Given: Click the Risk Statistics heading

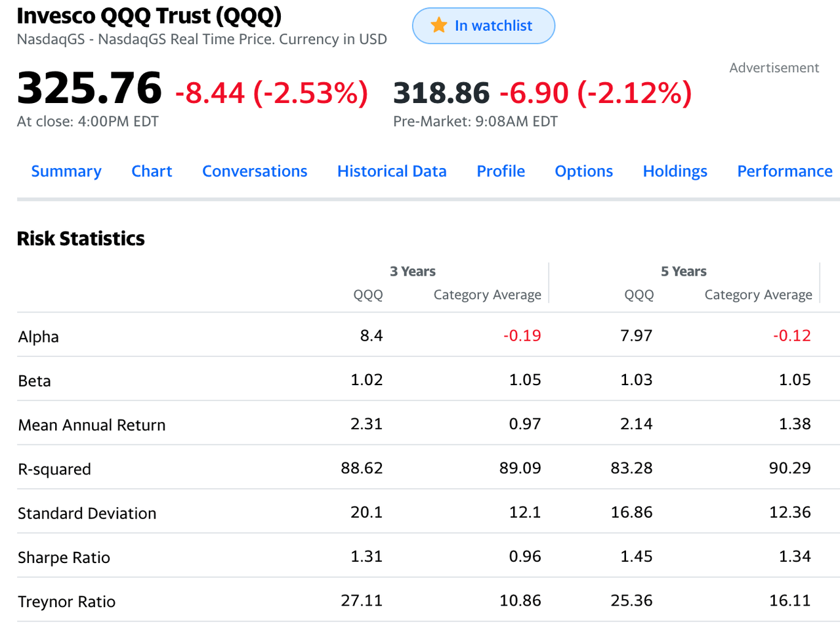Looking at the screenshot, I should point(81,238).
